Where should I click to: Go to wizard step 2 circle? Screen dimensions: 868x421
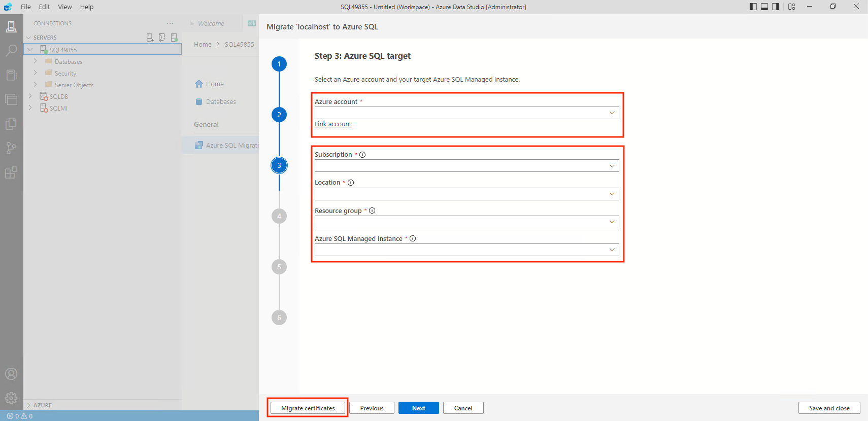coord(279,115)
